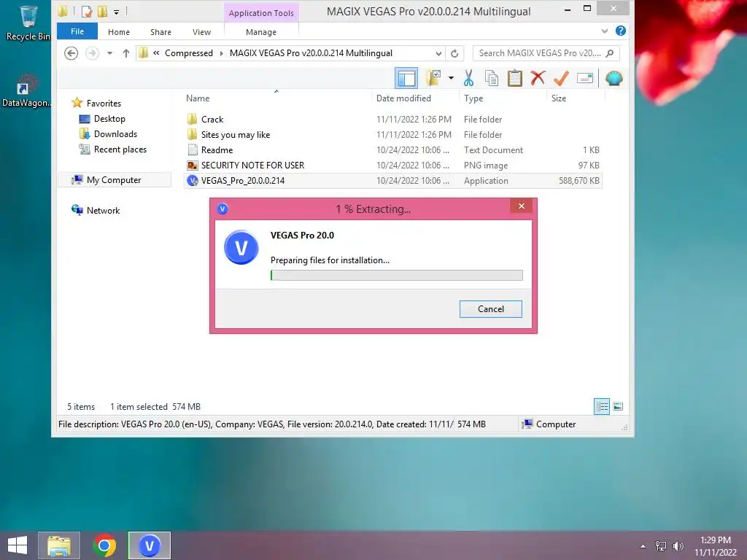Screen dimensions: 747x560
Task: Click the volume speaker tray icon
Action: [678, 546]
